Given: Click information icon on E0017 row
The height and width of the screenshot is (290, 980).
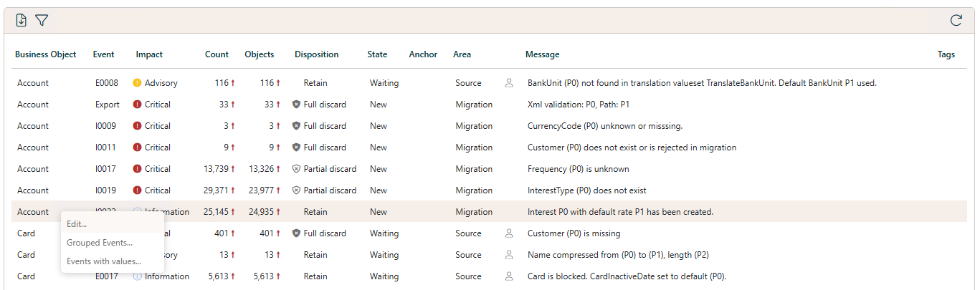Looking at the screenshot, I should 138,276.
